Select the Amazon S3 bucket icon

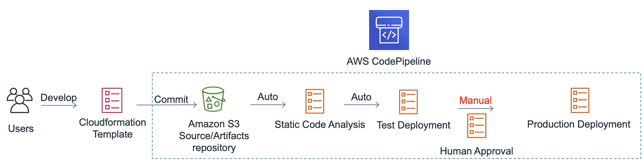pyautogui.click(x=213, y=99)
